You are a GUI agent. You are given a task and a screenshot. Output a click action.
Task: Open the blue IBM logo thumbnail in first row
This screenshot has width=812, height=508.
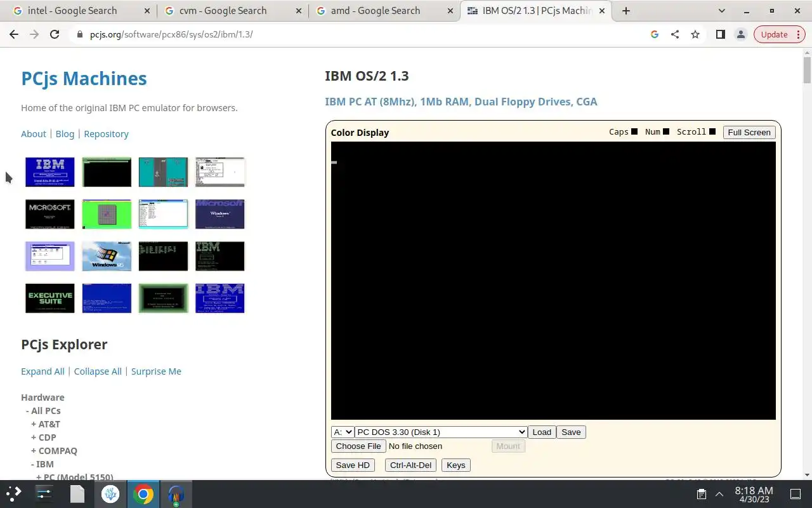pyautogui.click(x=50, y=172)
